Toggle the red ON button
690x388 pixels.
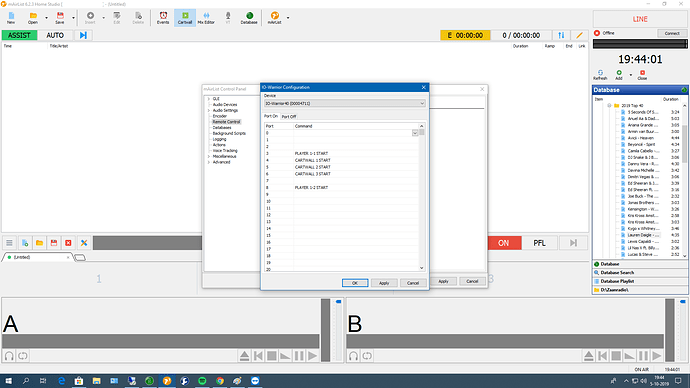[x=504, y=243]
